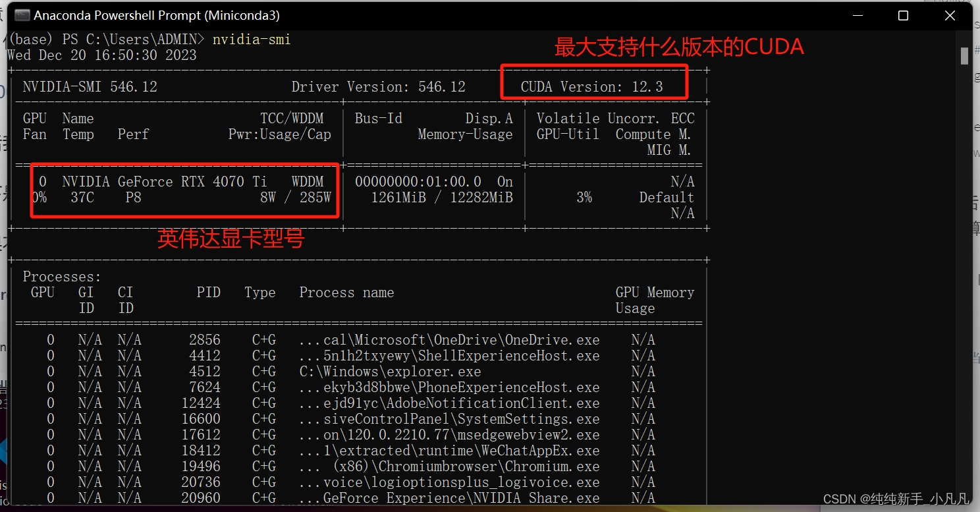Click the SystemSettings.exe process name
The height and width of the screenshot is (512, 980).
click(x=450, y=419)
